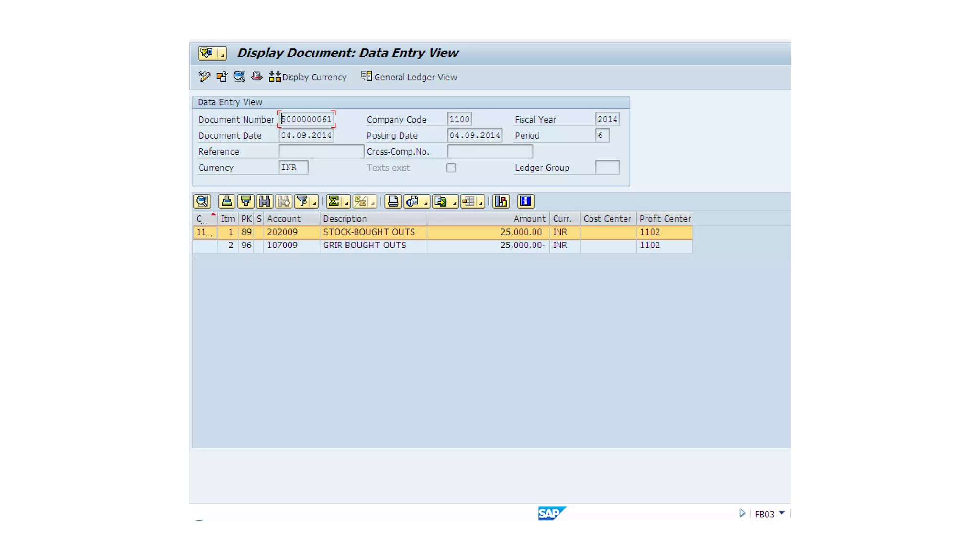The height and width of the screenshot is (560, 980).
Task: Select account 202009 cell
Action: (291, 232)
